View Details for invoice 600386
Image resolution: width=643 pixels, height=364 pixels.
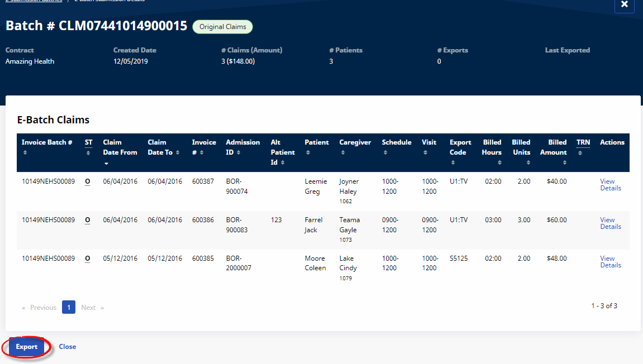point(610,223)
